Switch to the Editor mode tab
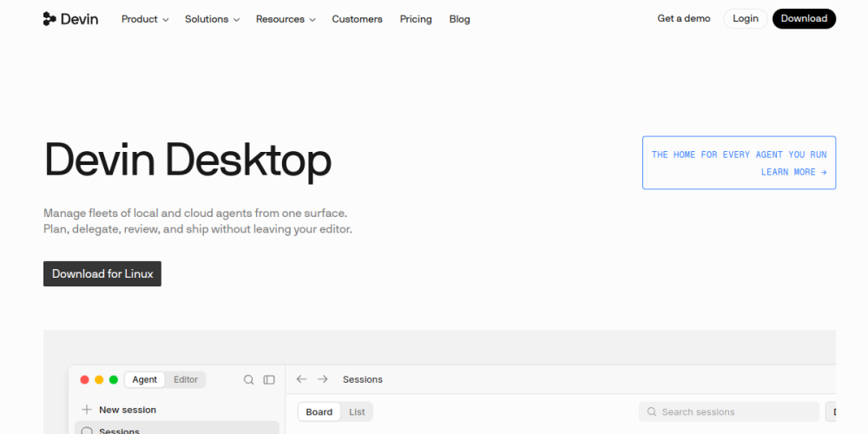This screenshot has height=434, width=868. coord(186,380)
